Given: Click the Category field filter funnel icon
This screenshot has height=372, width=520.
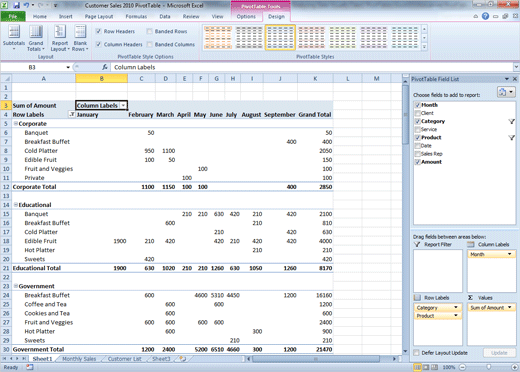Looking at the screenshot, I should 511,121.
